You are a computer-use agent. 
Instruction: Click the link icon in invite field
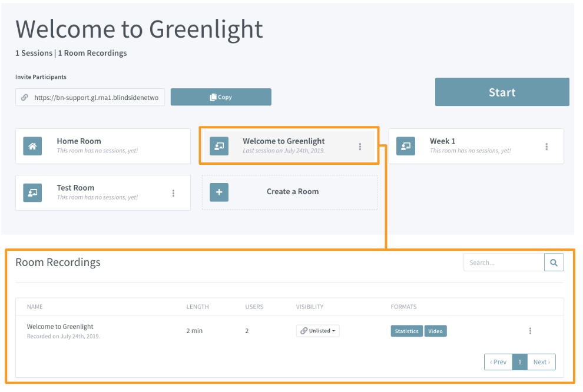25,97
